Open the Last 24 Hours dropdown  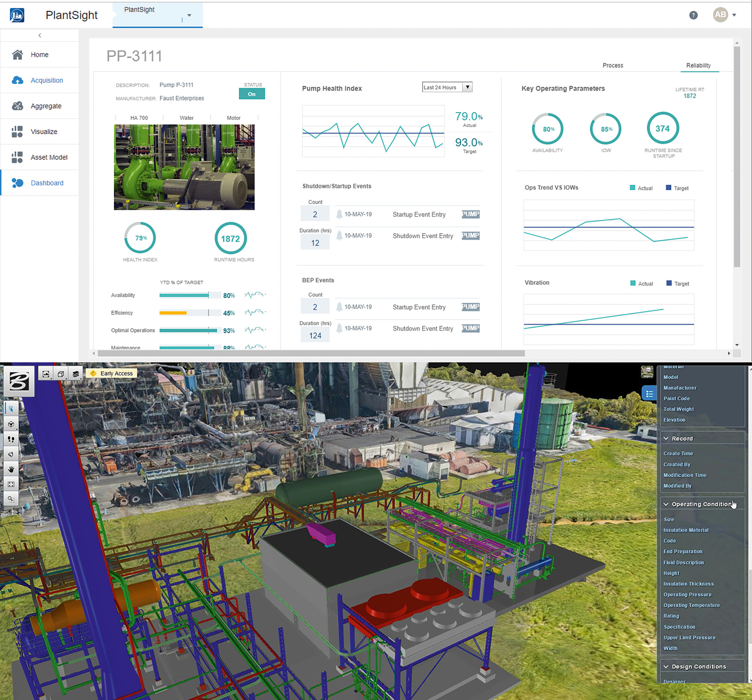pyautogui.click(x=447, y=87)
